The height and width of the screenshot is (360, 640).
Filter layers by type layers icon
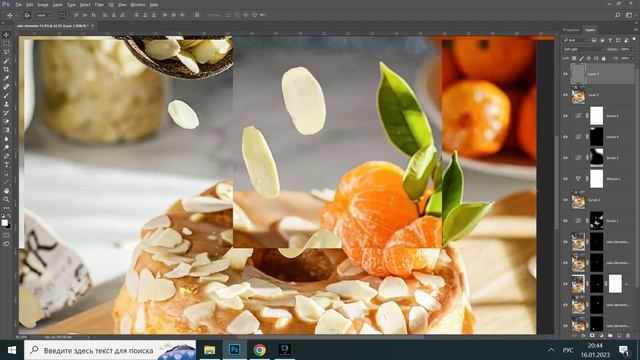coord(610,40)
